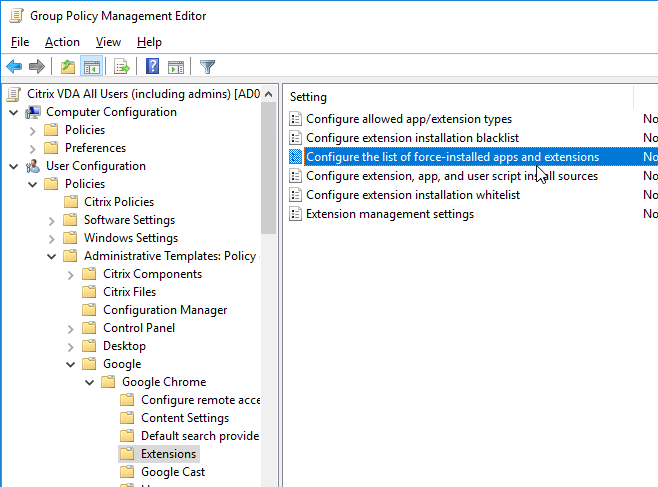Click the blue Help question mark icon
Viewport: 658px width, 487px height.
[x=152, y=66]
